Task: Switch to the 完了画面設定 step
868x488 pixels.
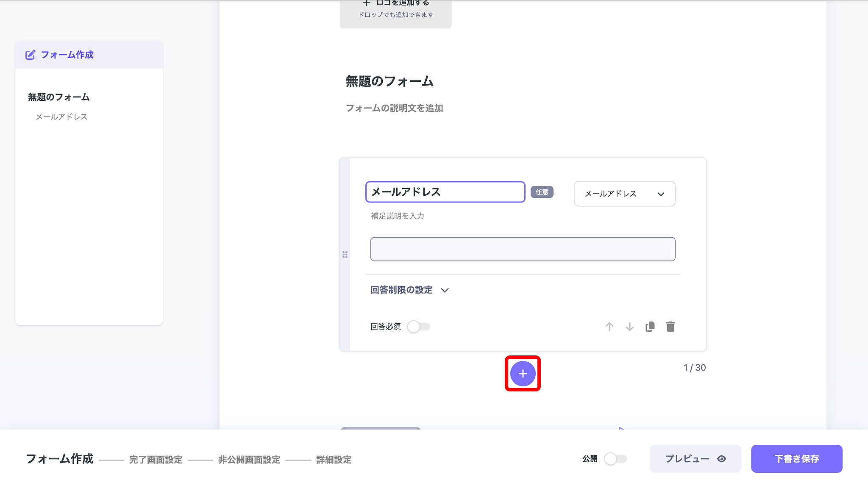Action: pos(156,459)
